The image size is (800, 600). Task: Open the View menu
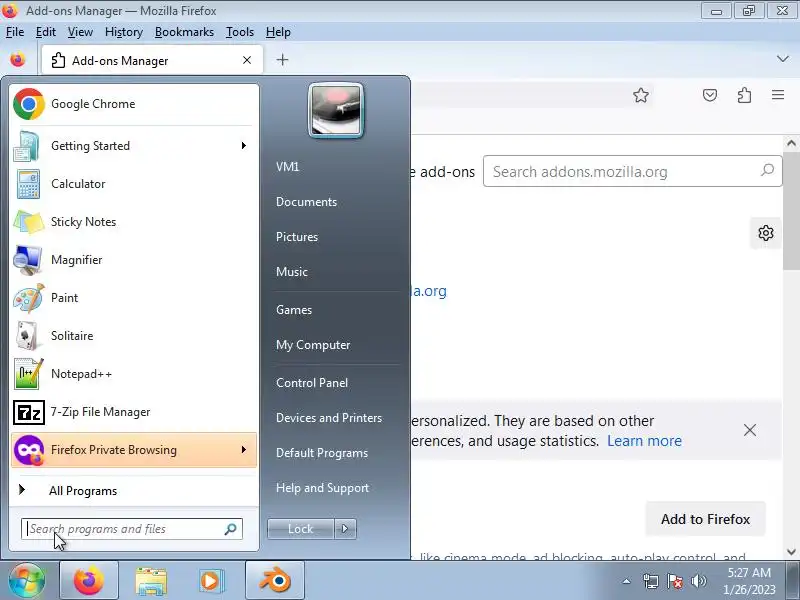80,32
